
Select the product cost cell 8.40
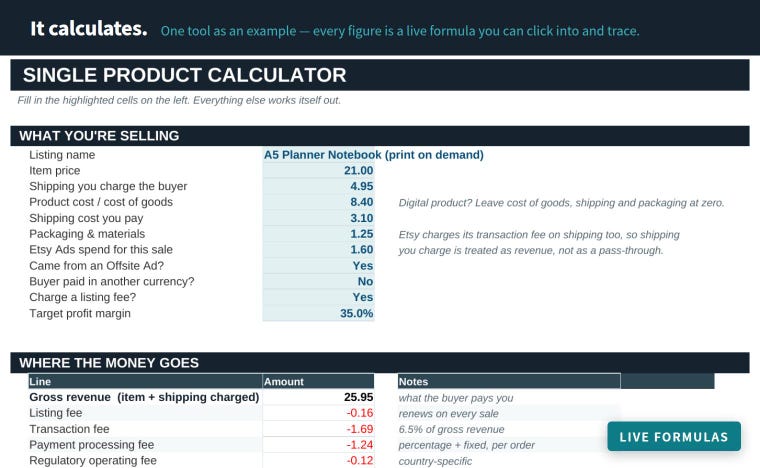pyautogui.click(x=318, y=202)
